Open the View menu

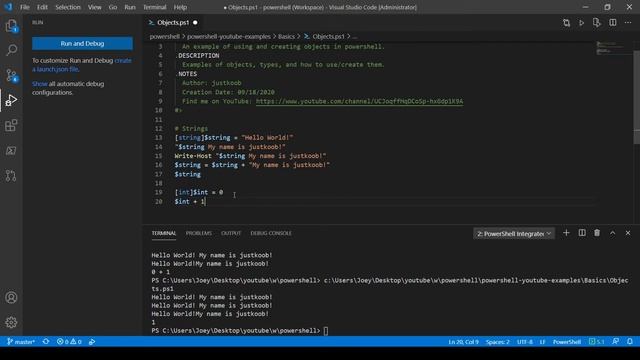(95, 7)
